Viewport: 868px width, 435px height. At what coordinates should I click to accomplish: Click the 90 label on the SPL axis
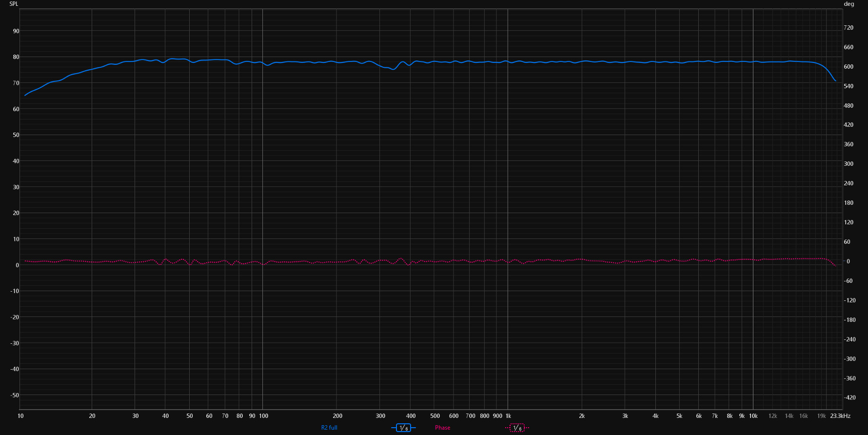pyautogui.click(x=16, y=31)
